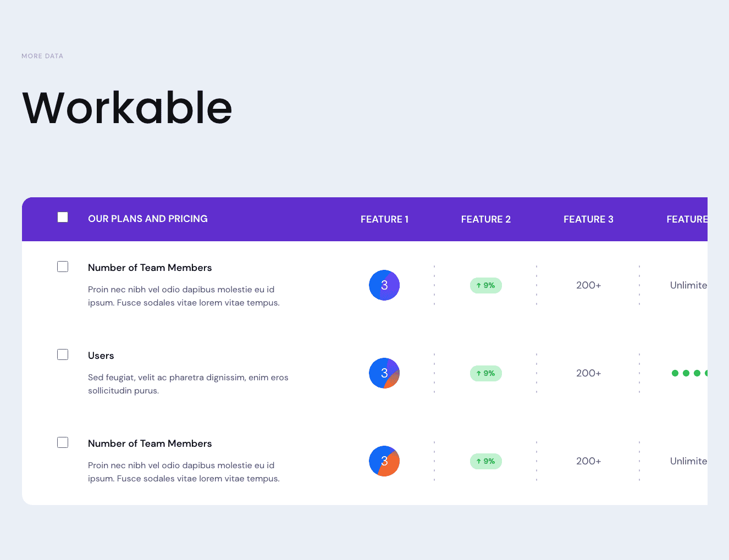Select the Feature 3 column header
Image resolution: width=729 pixels, height=560 pixels.
588,219
